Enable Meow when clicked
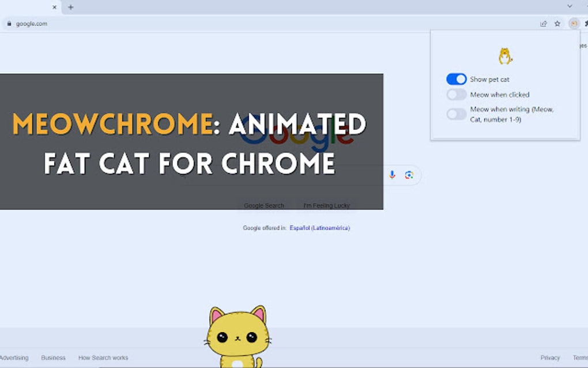The height and width of the screenshot is (368, 588). click(x=456, y=94)
